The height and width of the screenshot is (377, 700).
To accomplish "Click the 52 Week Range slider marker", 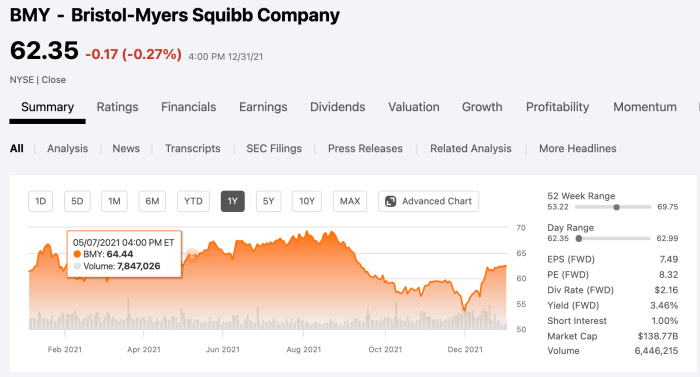I will 617,207.
